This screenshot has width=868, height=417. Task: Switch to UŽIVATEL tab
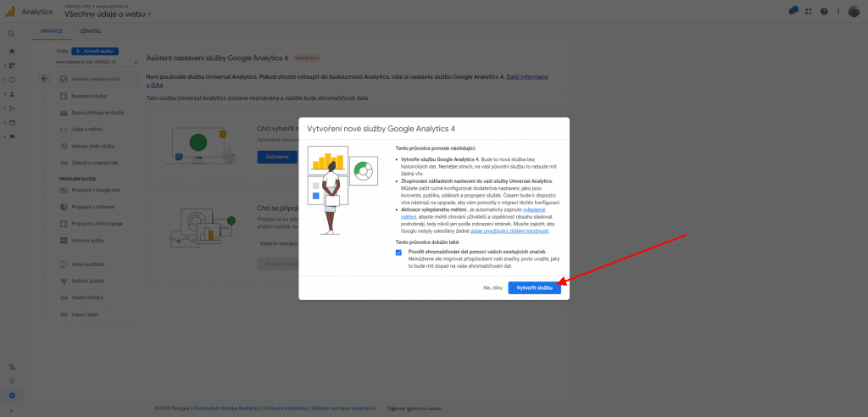(x=90, y=31)
